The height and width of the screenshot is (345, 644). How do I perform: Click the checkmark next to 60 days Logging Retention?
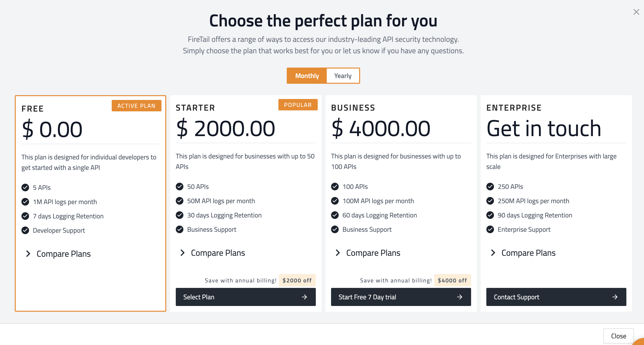click(x=335, y=215)
